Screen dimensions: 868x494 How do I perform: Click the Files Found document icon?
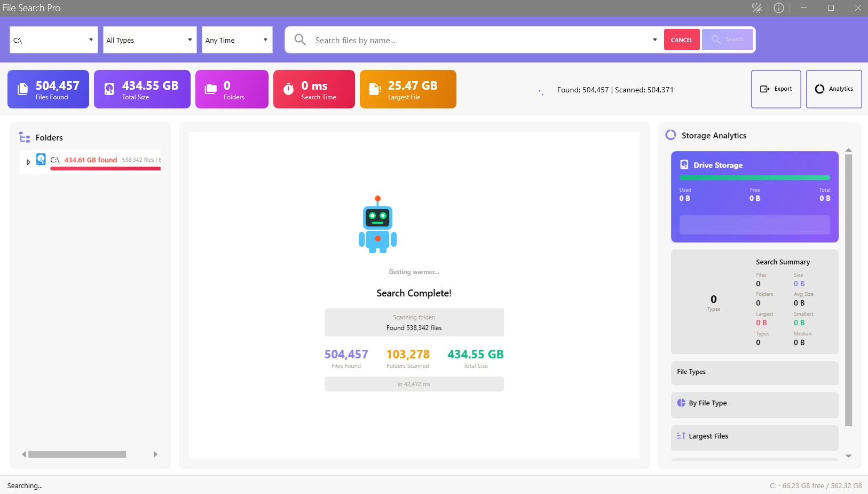point(22,89)
